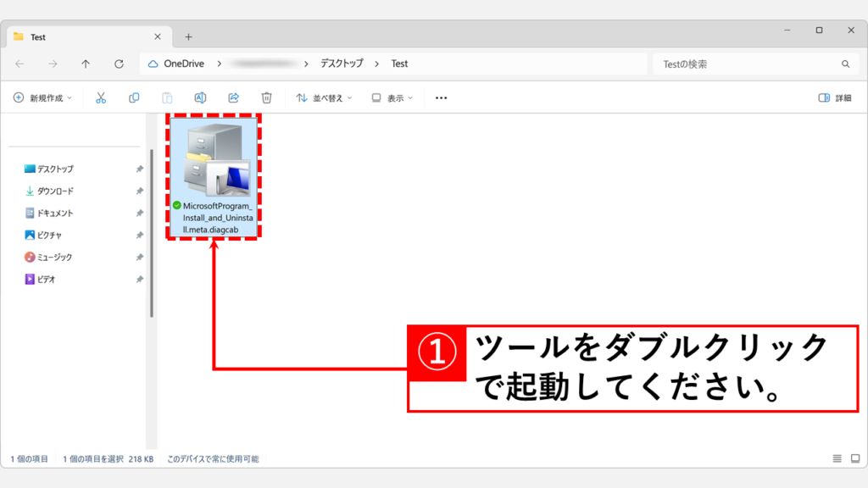
Task: Click OneDrive in the address bar
Action: tap(184, 64)
